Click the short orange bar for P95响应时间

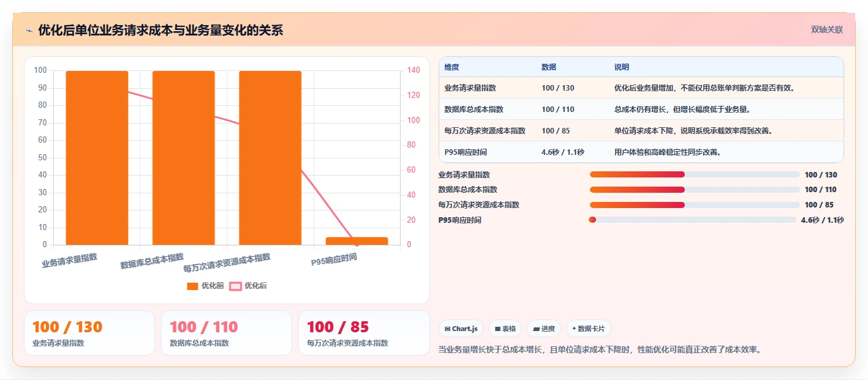click(357, 241)
